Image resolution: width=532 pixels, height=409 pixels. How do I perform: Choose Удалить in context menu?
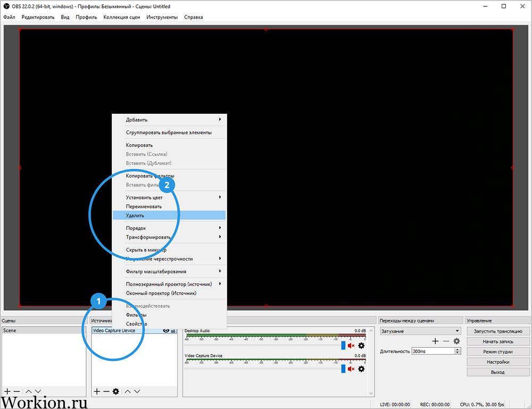[169, 215]
